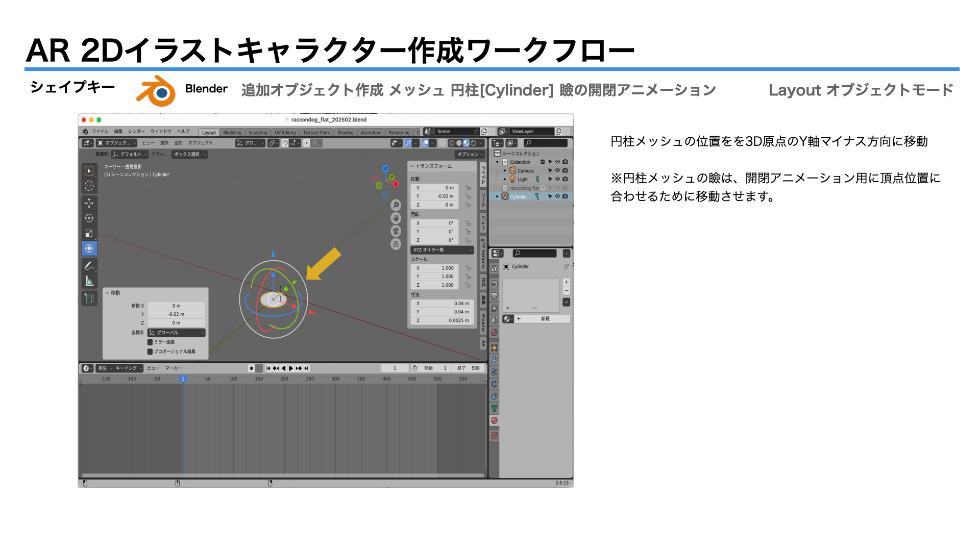Viewport: 980px width, 551px height.
Task: Enable the プロポーショナル編集 checkbox
Action: pyautogui.click(x=150, y=352)
